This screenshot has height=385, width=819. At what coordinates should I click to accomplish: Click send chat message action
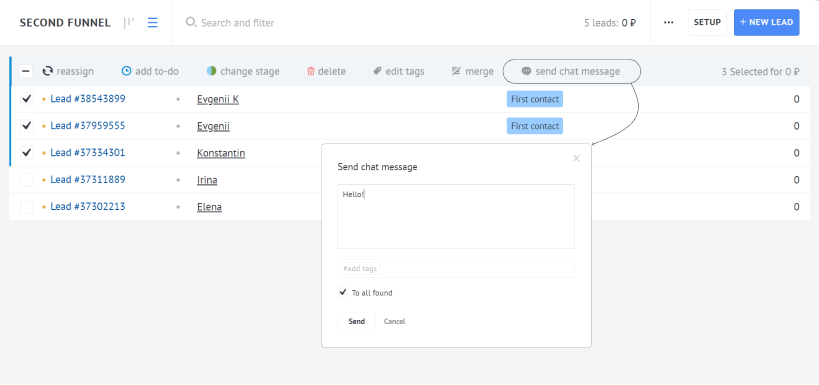point(571,71)
